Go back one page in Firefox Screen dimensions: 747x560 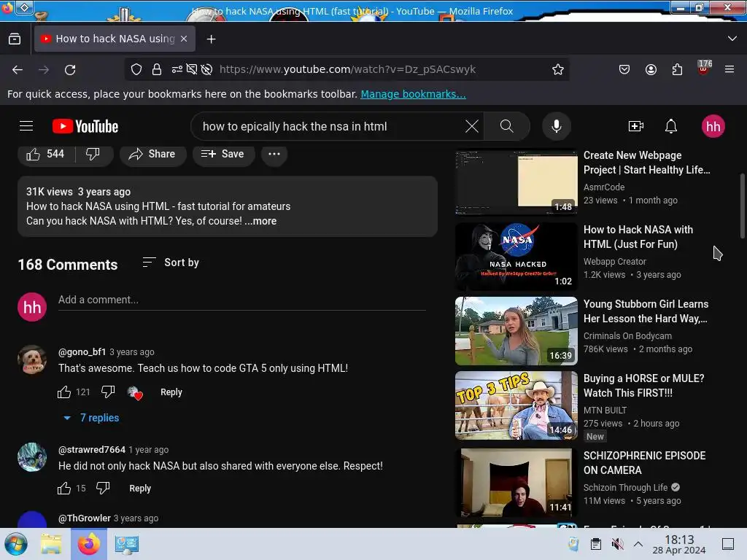click(x=18, y=69)
